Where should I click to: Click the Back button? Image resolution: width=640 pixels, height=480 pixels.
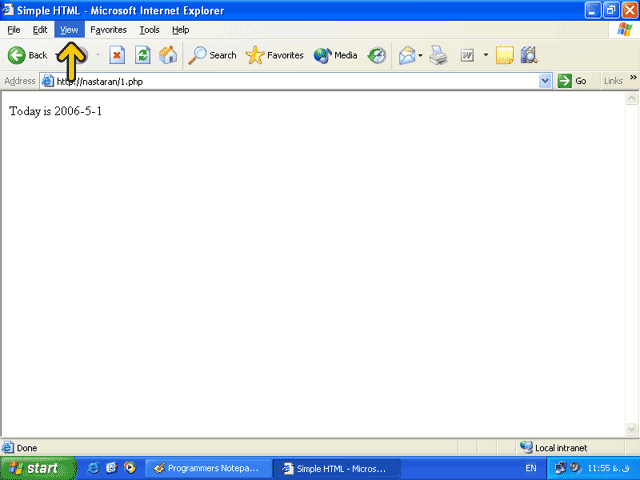[x=28, y=56]
